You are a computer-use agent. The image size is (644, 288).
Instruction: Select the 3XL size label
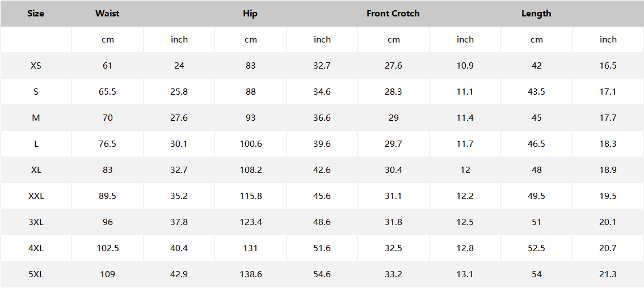pyautogui.click(x=36, y=222)
